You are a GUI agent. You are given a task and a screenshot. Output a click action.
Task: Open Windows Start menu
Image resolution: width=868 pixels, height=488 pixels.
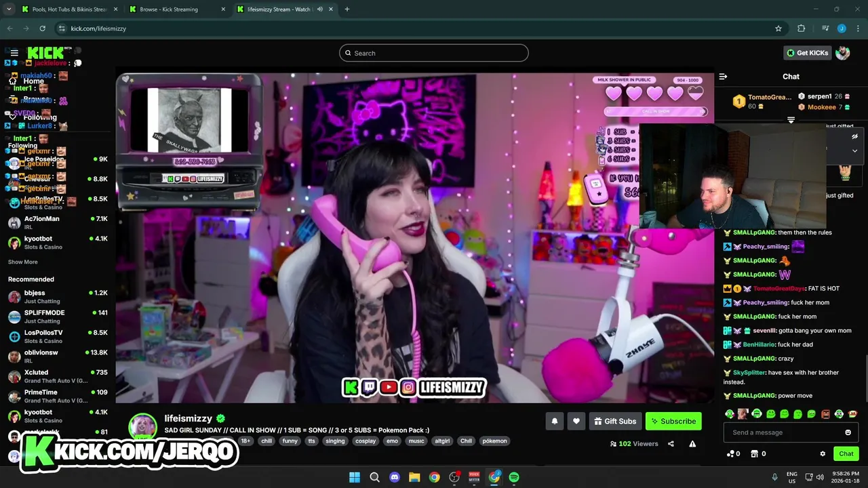click(x=355, y=477)
